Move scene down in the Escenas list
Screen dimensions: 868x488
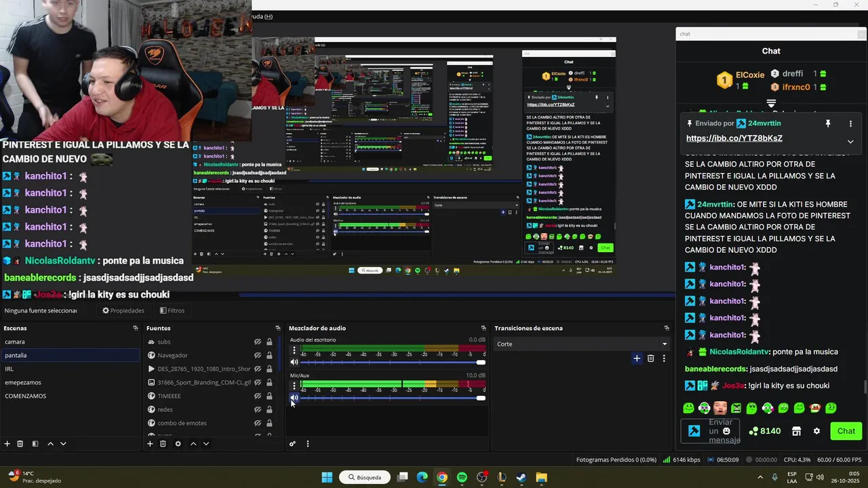point(63,444)
